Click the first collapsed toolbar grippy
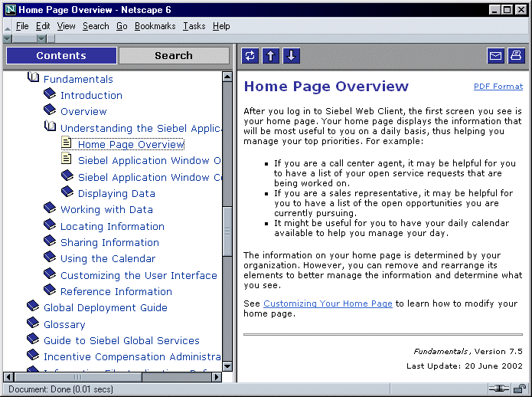Image resolution: width=532 pixels, height=397 pixels. (x=8, y=39)
